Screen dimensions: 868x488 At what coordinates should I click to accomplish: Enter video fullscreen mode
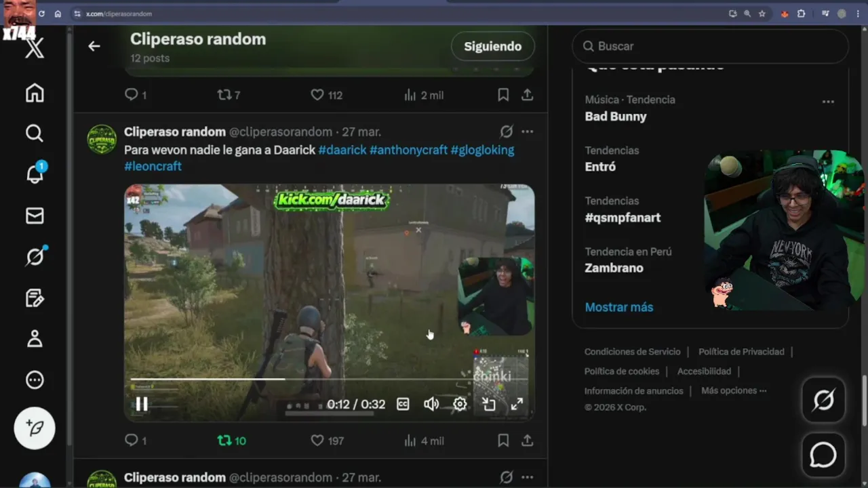[517, 405]
